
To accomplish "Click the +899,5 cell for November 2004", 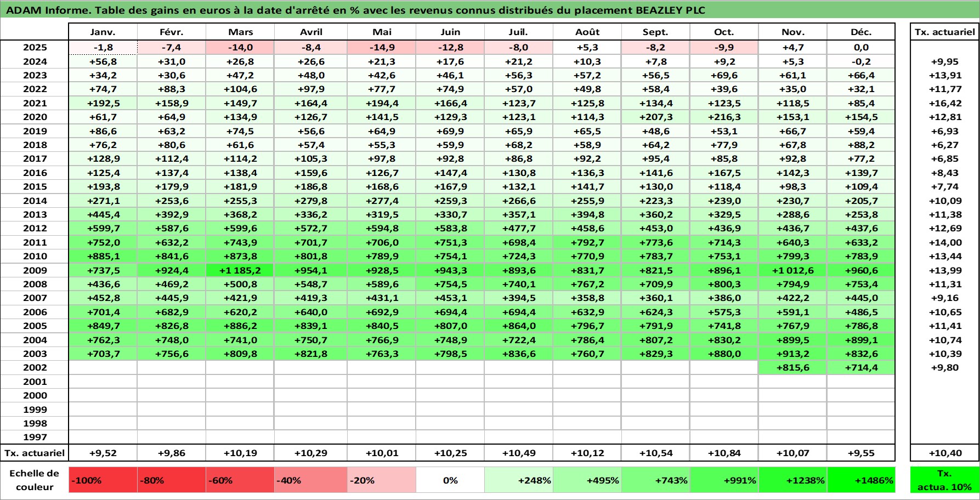I will pos(792,340).
